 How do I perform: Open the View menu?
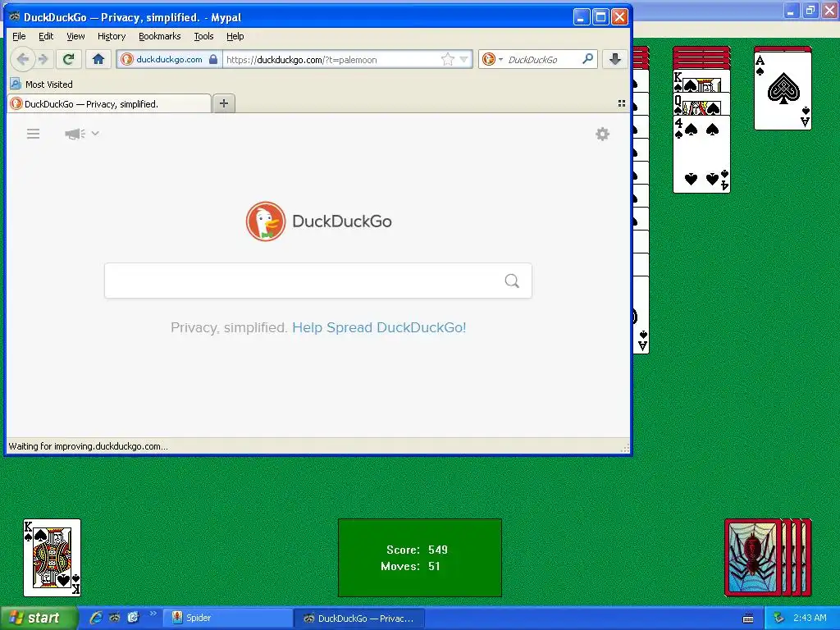click(75, 36)
